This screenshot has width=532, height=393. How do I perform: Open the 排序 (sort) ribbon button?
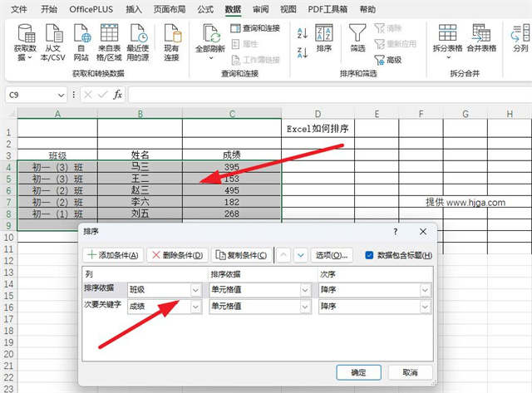[324, 38]
